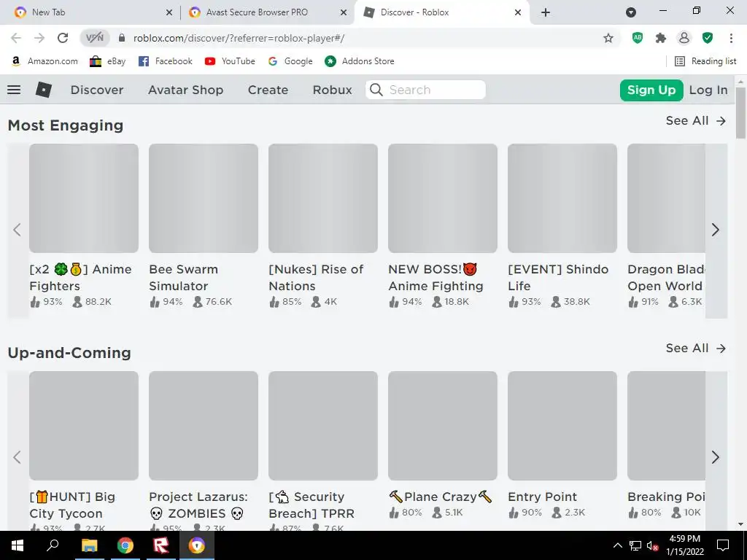Image resolution: width=747 pixels, height=560 pixels.
Task: View site info via padlock icon
Action: point(122,38)
